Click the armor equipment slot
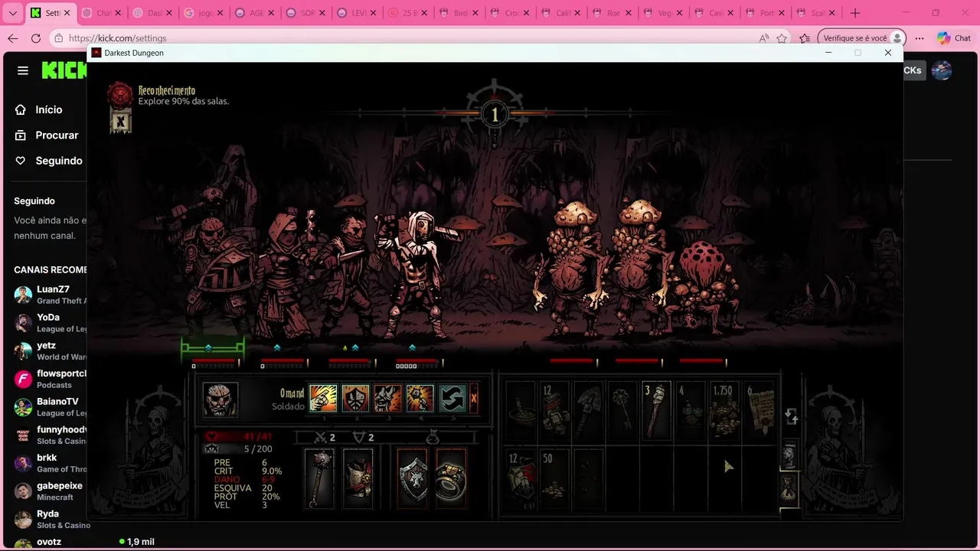The height and width of the screenshot is (551, 980). pyautogui.click(x=358, y=478)
